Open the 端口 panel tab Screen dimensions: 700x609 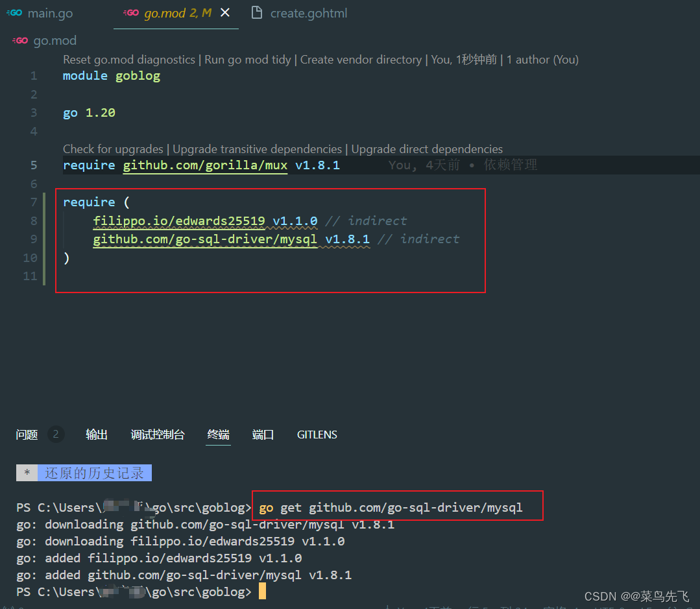coord(262,434)
